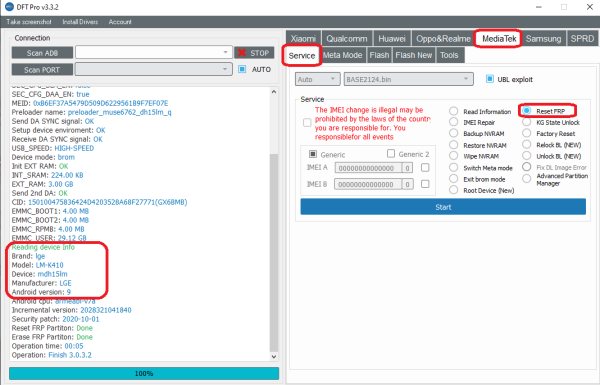This screenshot has height=385, width=600.
Task: Open the Service sub-tab
Action: (302, 56)
